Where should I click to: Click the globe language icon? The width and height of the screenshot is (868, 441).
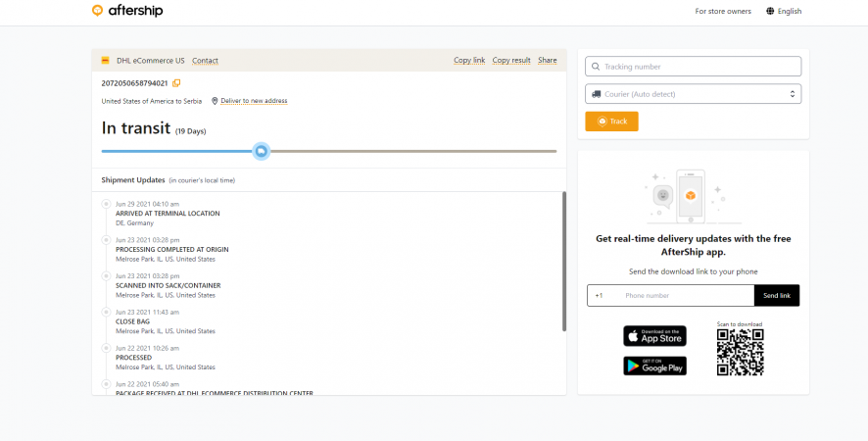[770, 11]
